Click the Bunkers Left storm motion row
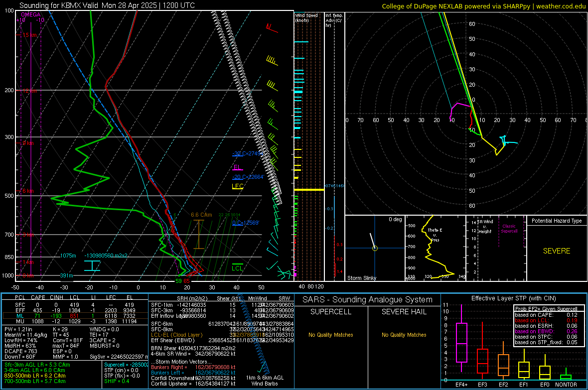This screenshot has width=588, height=390. pyautogui.click(x=193, y=373)
